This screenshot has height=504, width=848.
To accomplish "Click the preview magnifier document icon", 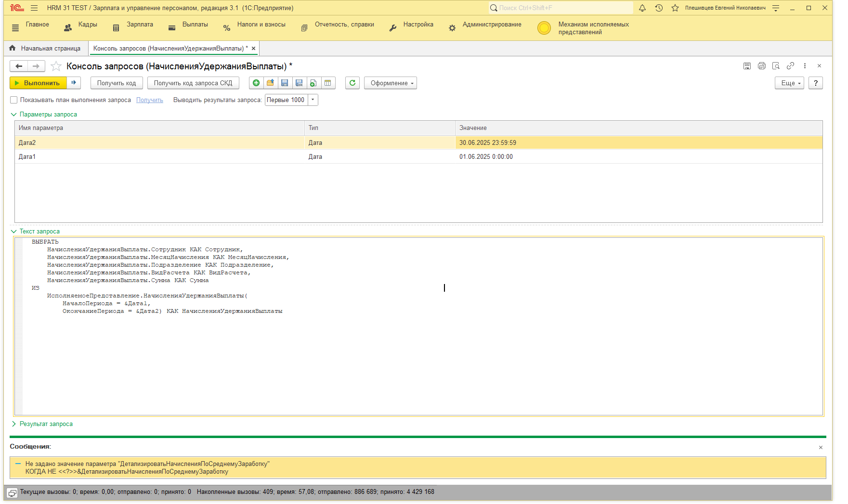I will [x=776, y=66].
